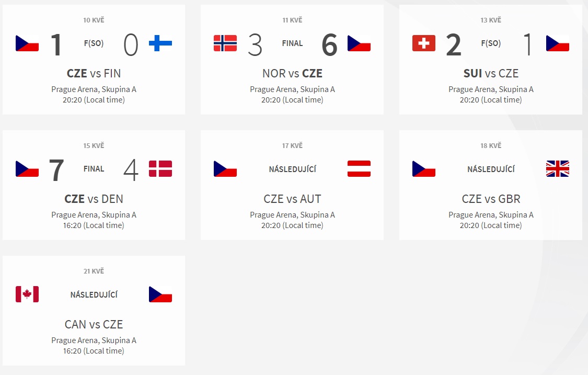Click the Czech flag in the CZE vs FIN card
Image resolution: width=588 pixels, height=375 pixels.
pyautogui.click(x=27, y=43)
